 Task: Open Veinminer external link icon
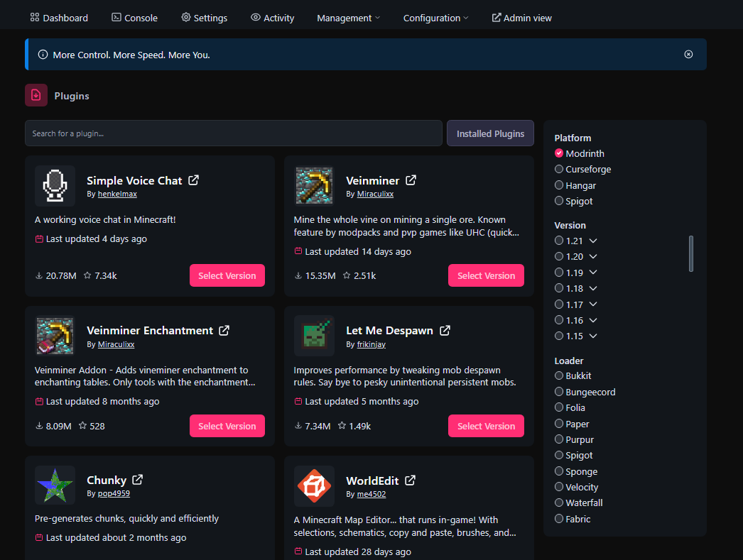(x=411, y=180)
